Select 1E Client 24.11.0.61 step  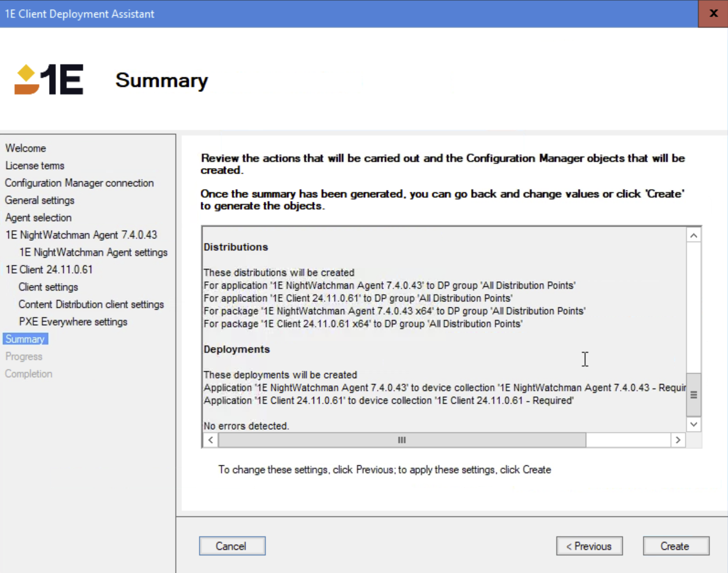click(x=49, y=270)
